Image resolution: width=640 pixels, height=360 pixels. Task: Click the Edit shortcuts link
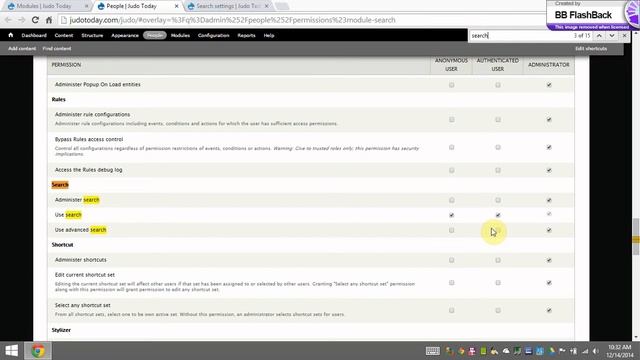coord(591,49)
